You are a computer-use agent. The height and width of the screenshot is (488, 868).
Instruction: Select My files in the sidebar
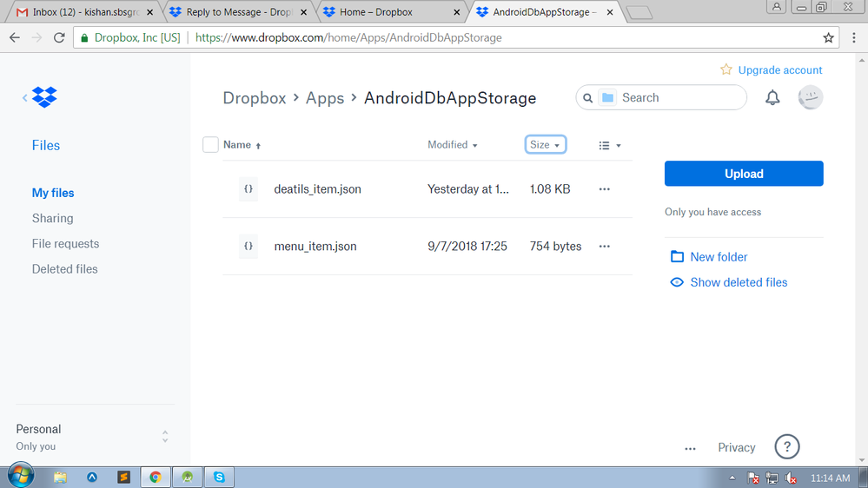click(x=53, y=193)
